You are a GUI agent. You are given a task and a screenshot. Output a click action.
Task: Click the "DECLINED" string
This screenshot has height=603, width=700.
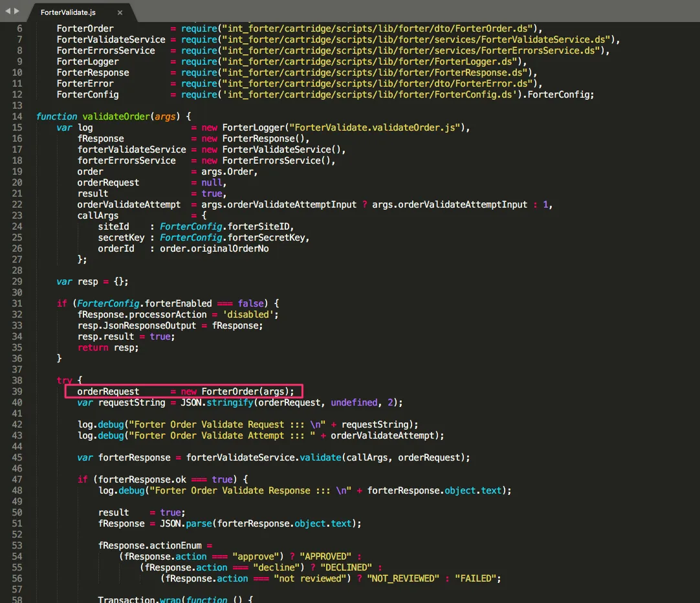(x=346, y=567)
